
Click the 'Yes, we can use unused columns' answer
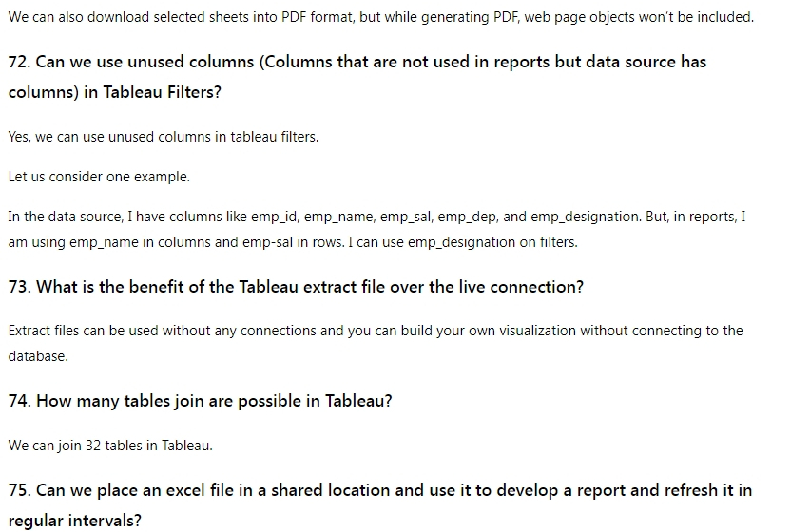164,137
